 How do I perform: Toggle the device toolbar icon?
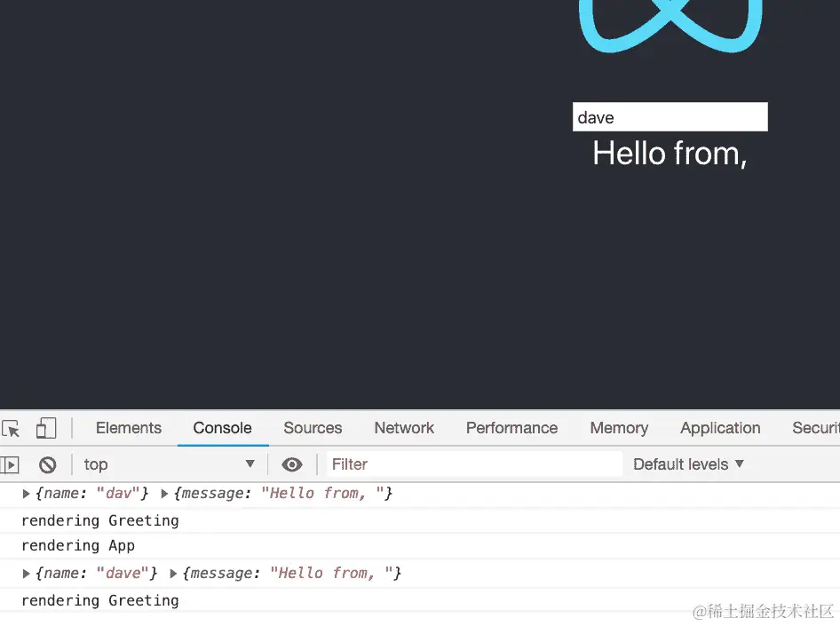pyautogui.click(x=46, y=428)
